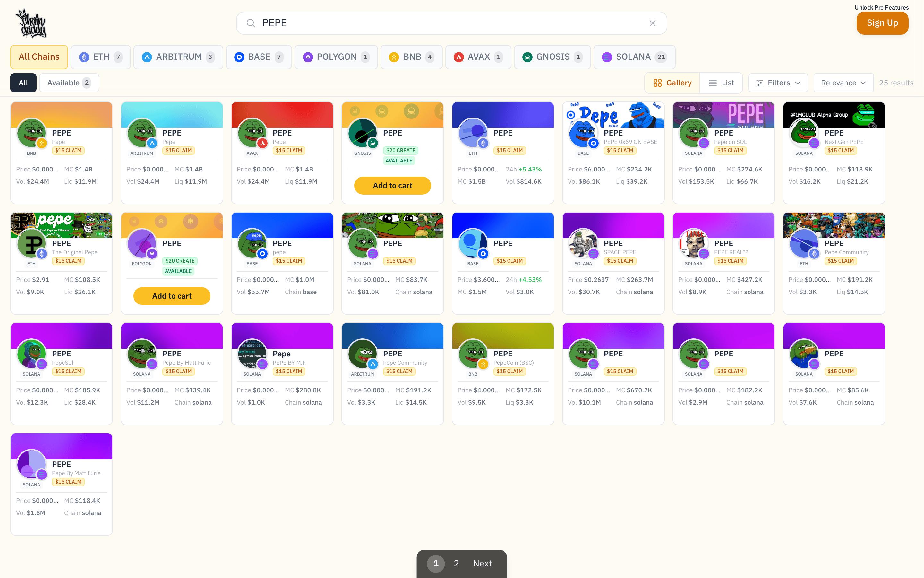The width and height of the screenshot is (924, 578).
Task: Click the MC $263.7M value
Action: pos(639,280)
